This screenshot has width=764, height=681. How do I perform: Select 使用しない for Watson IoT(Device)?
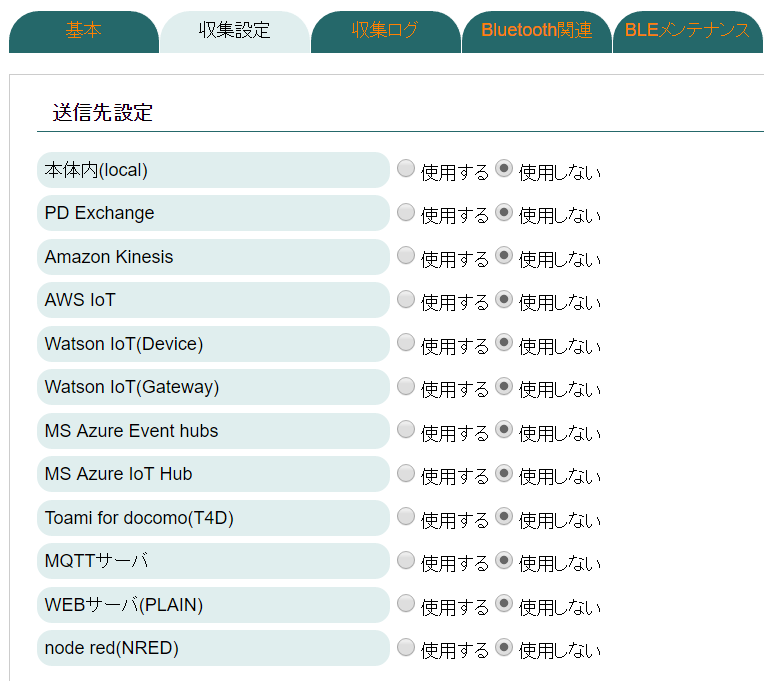click(504, 342)
